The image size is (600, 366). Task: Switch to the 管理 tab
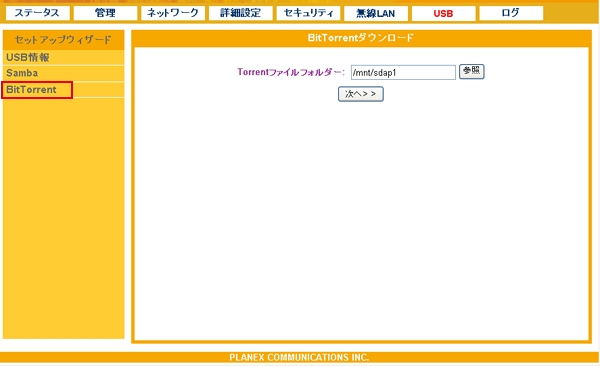(105, 13)
